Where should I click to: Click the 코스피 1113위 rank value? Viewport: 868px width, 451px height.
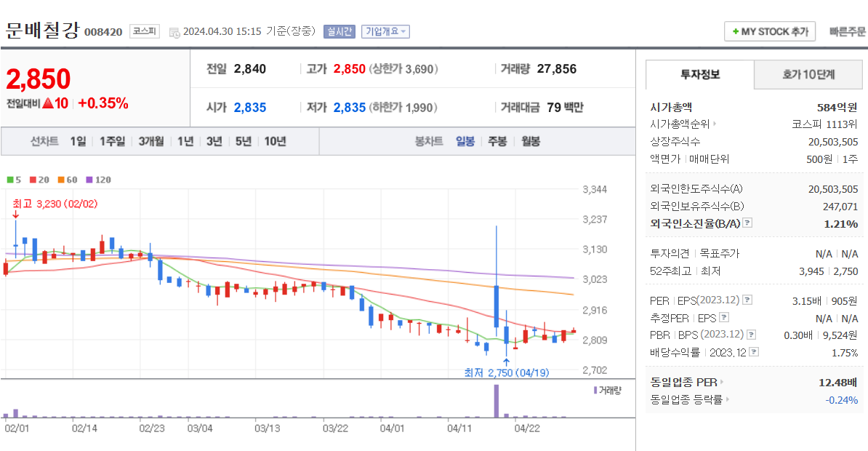pos(825,124)
